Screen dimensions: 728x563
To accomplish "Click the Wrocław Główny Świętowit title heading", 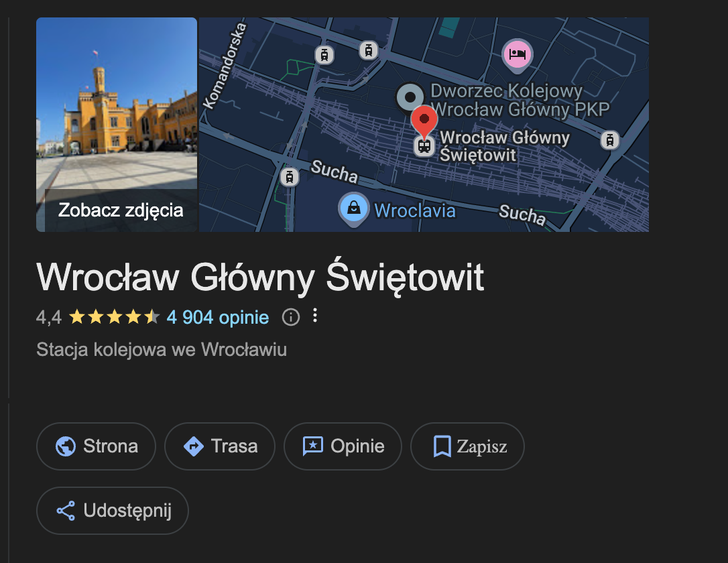I will [x=260, y=277].
